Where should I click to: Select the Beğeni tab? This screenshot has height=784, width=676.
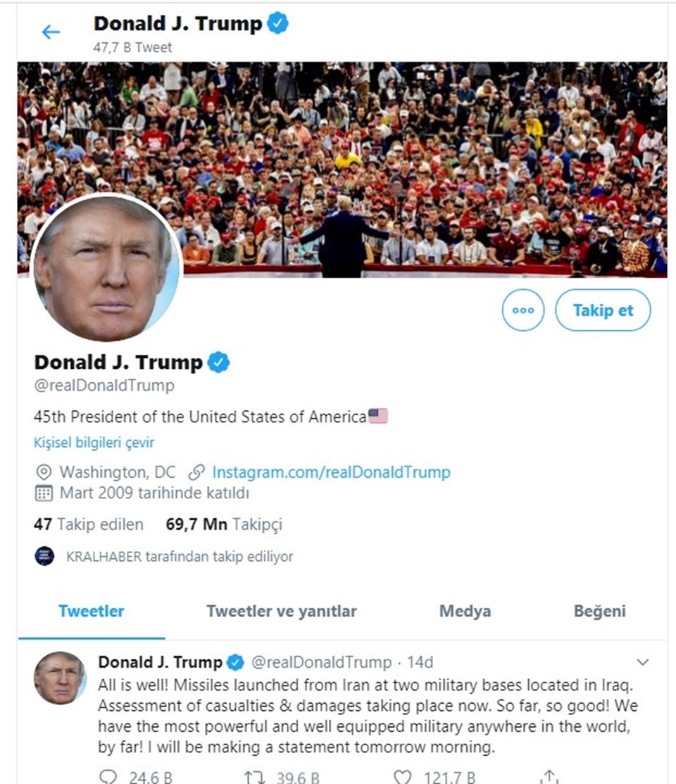click(x=599, y=611)
